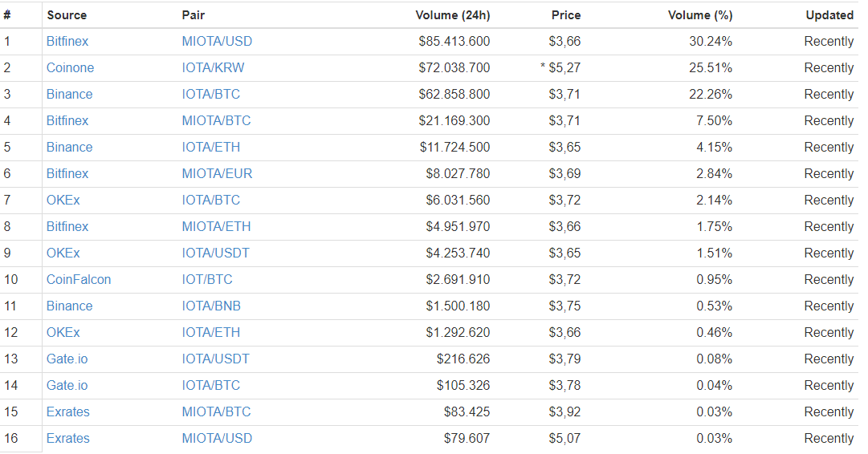Click the Exrates source link in row 16
The width and height of the screenshot is (868, 454).
tap(68, 439)
